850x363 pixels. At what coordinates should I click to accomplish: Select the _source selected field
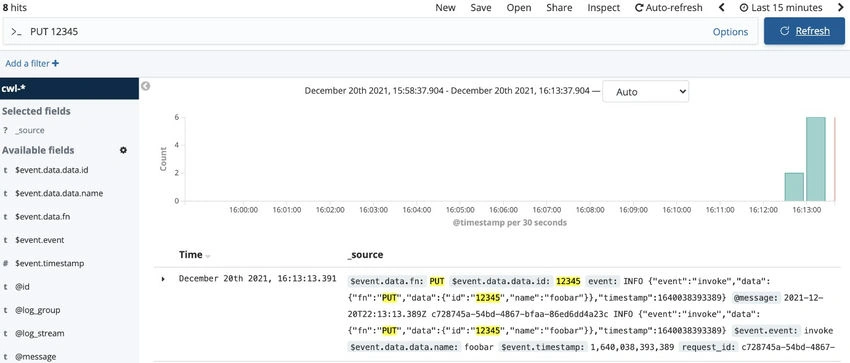point(30,131)
